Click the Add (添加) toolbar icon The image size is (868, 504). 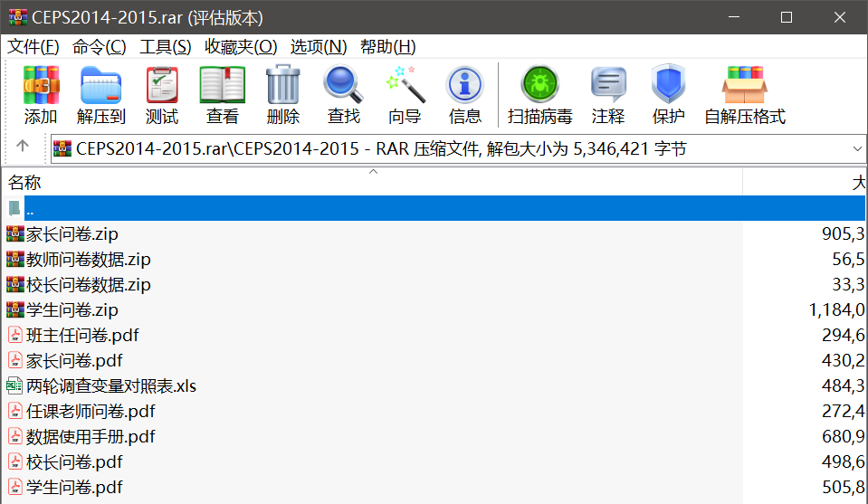(41, 85)
